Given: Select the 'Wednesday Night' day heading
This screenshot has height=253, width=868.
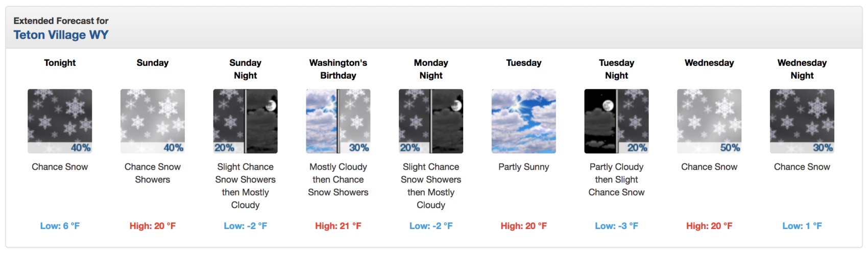Looking at the screenshot, I should 802,69.
